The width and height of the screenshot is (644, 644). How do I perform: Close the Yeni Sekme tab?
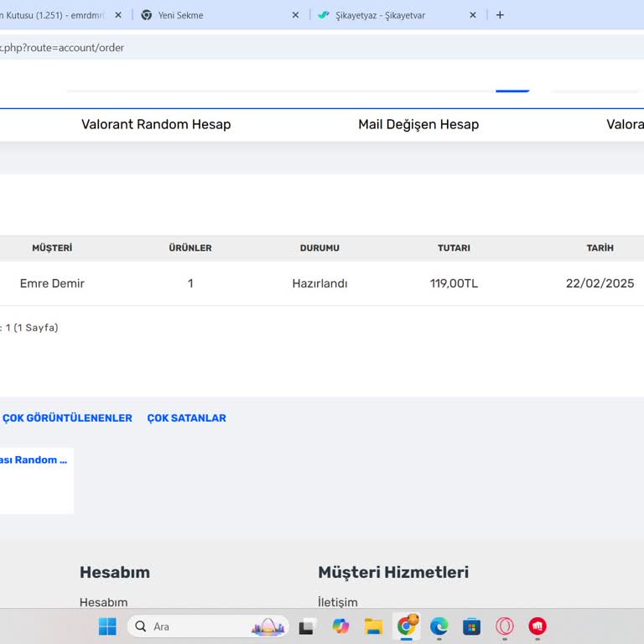tap(295, 15)
